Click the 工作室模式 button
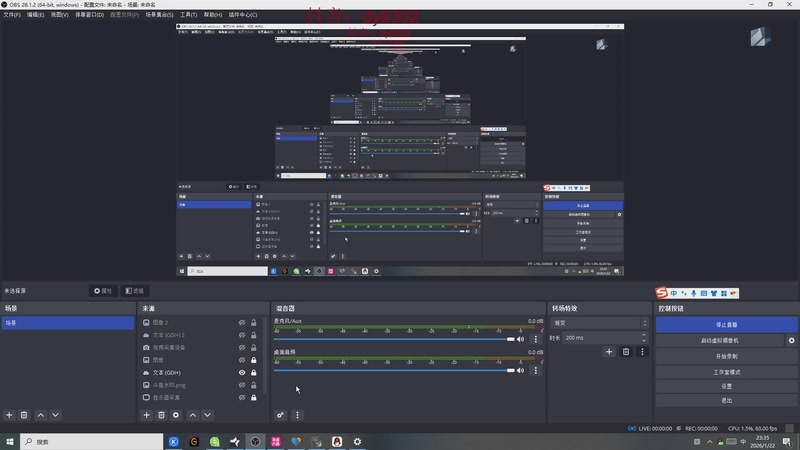This screenshot has width=800, height=450. [727, 372]
